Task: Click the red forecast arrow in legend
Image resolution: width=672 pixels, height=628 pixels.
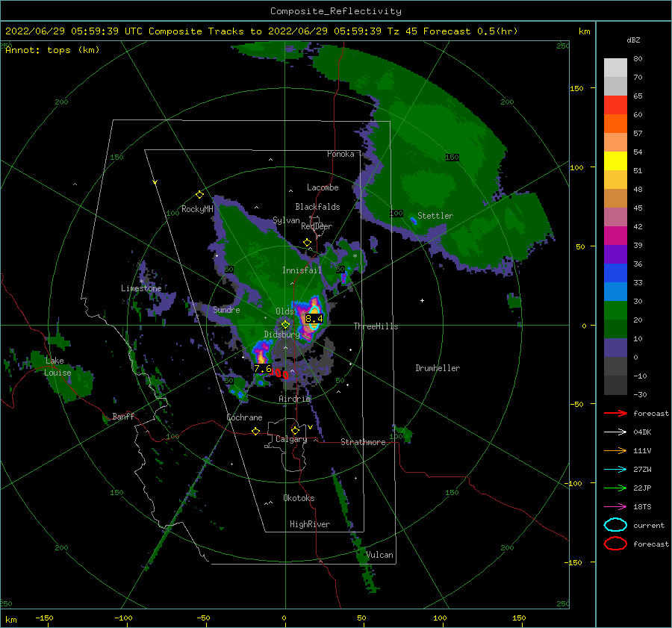Action: [x=615, y=413]
